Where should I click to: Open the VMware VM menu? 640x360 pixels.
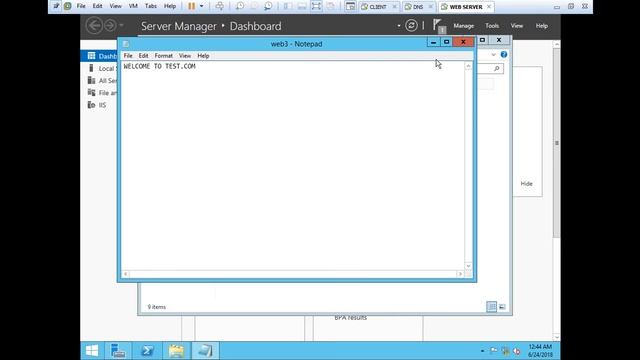(x=133, y=6)
